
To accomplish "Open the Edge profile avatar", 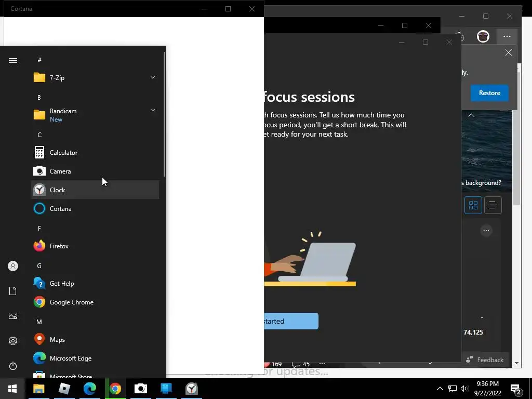I will click(483, 36).
